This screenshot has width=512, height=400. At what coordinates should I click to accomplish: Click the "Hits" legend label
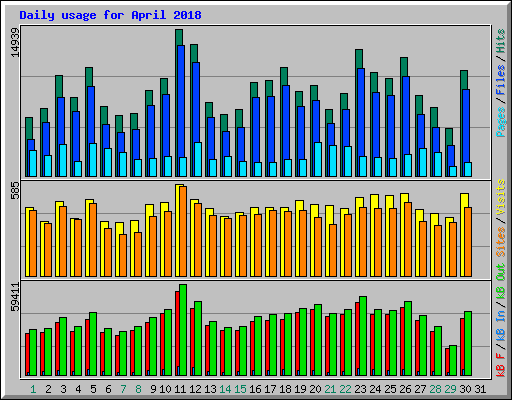pyautogui.click(x=501, y=41)
